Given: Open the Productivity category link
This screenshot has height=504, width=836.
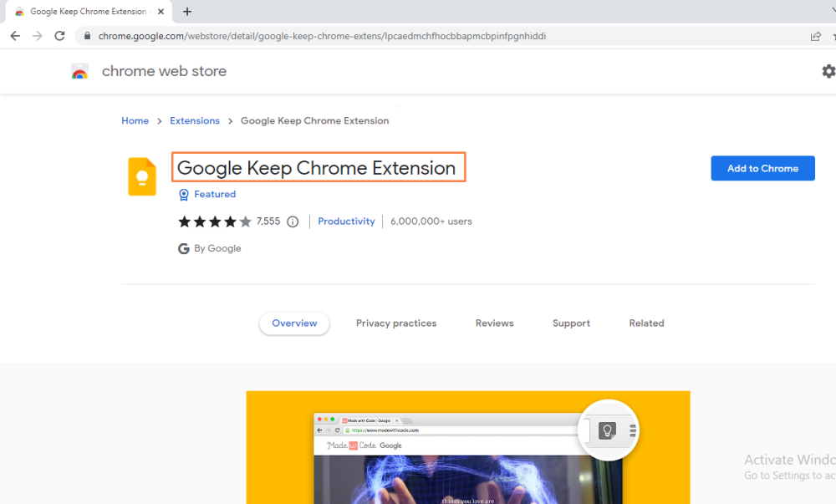Looking at the screenshot, I should (347, 221).
